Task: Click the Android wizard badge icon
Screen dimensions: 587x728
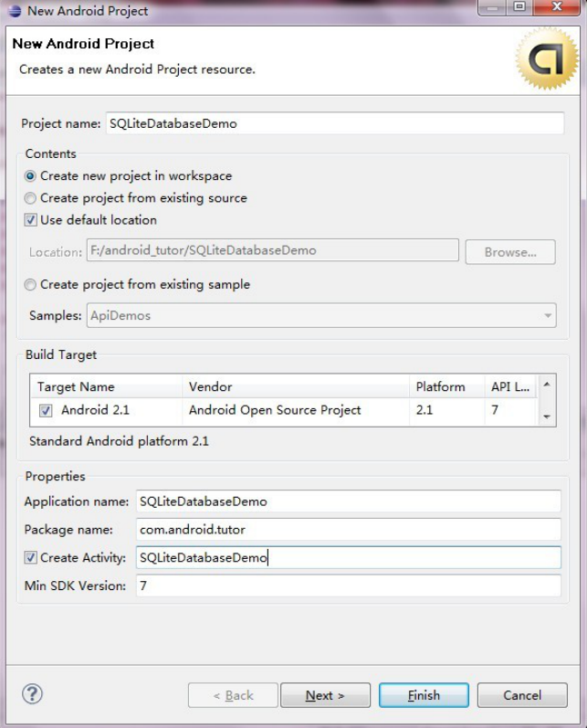Action: [547, 58]
